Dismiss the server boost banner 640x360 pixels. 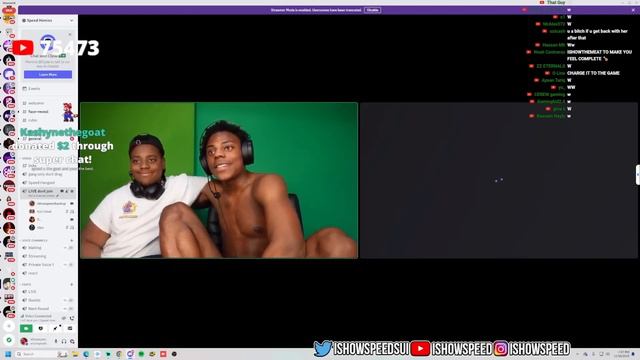[x=70, y=34]
